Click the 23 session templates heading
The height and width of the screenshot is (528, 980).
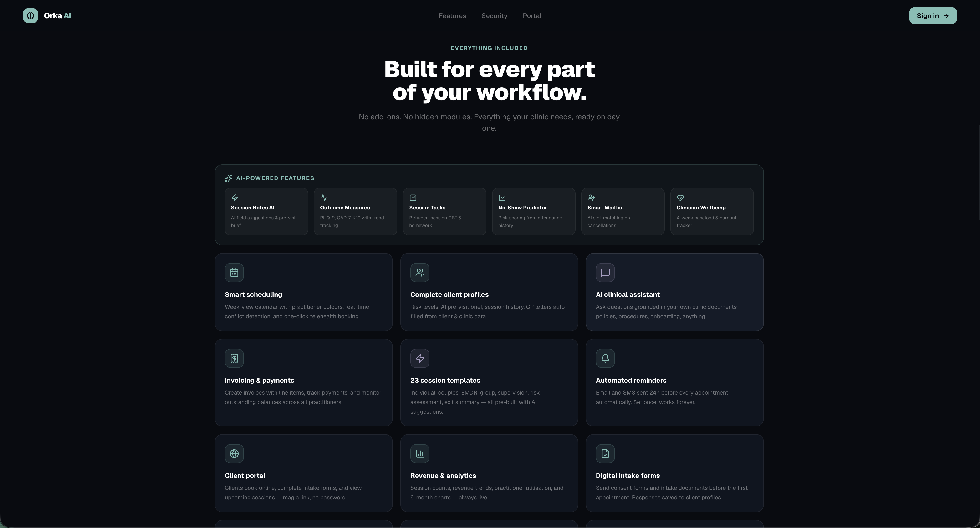click(445, 381)
